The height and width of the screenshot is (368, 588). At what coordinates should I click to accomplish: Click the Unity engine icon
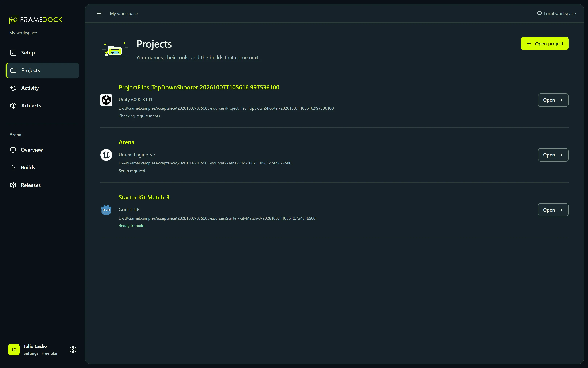coord(106,100)
